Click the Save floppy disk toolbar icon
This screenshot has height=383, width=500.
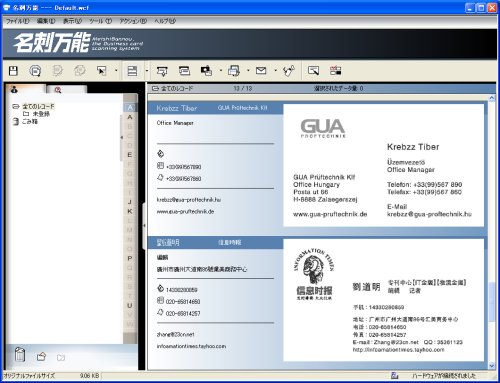coord(13,71)
